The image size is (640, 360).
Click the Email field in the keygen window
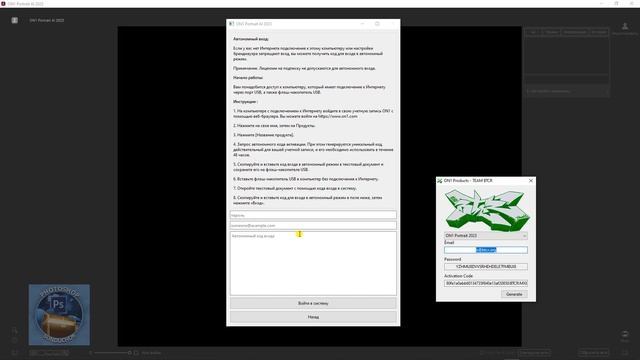[x=486, y=250]
